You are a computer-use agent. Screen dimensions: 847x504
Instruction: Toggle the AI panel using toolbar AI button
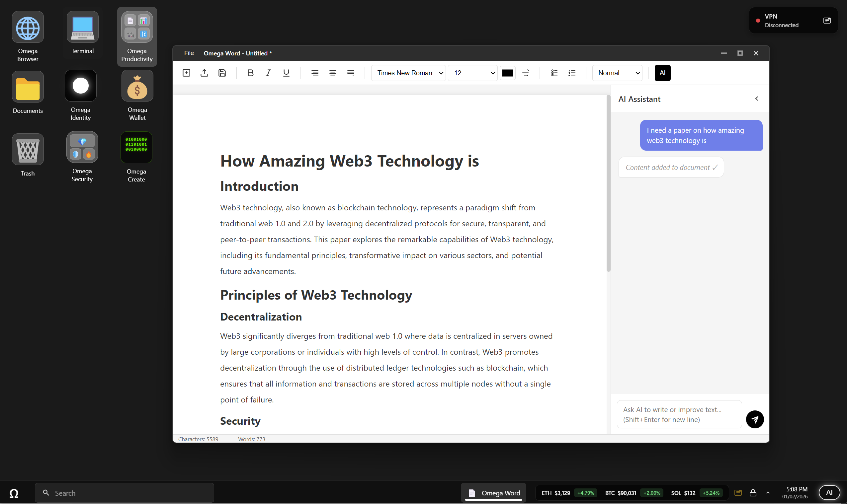(662, 73)
